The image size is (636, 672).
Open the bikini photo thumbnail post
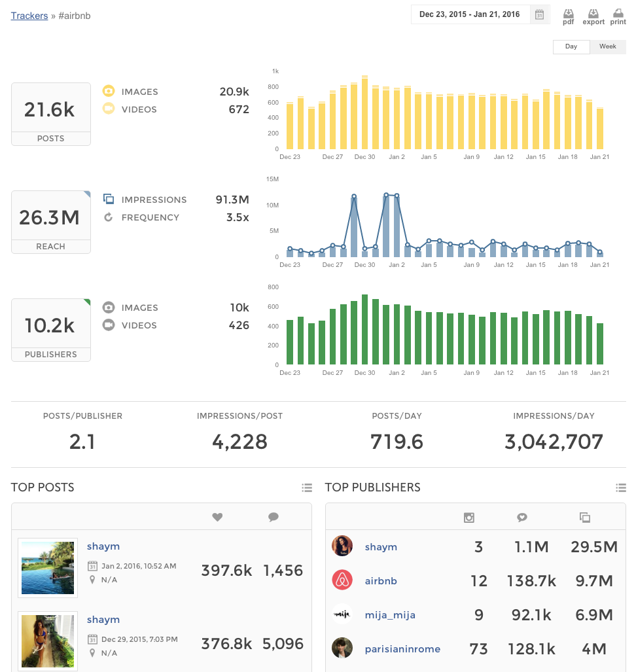pyautogui.click(x=48, y=641)
